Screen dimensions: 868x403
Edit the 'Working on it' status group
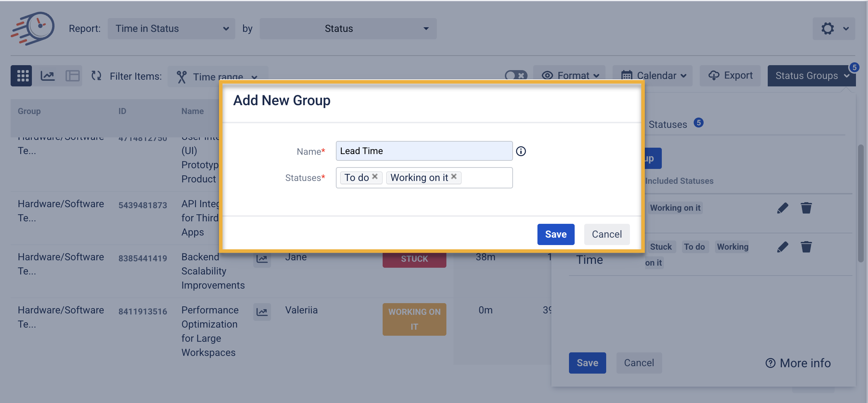[782, 208]
